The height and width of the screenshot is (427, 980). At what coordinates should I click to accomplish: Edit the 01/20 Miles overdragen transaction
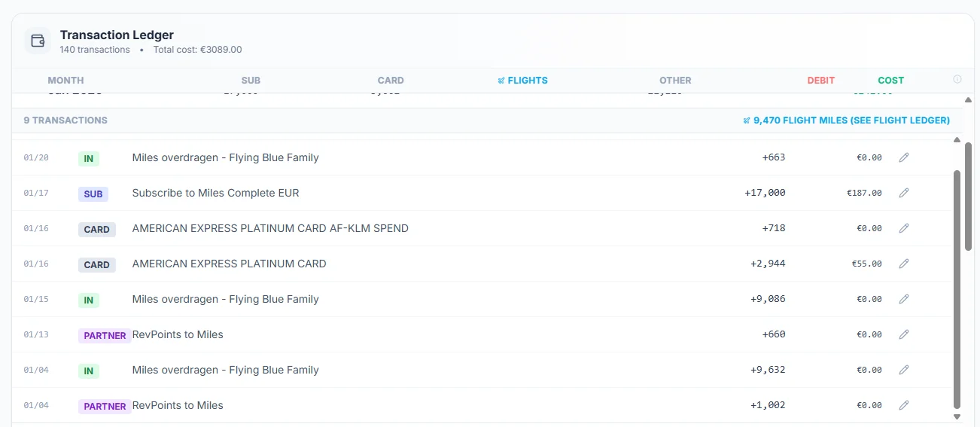904,157
